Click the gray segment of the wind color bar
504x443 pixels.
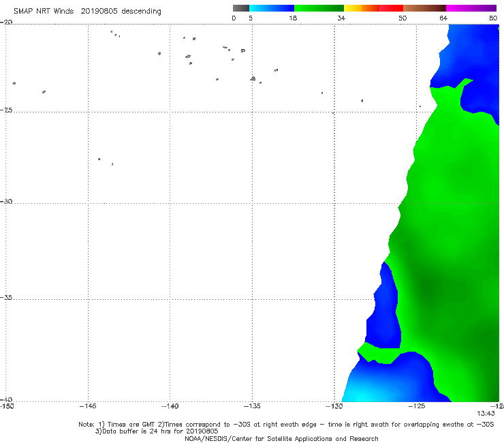(240, 8)
